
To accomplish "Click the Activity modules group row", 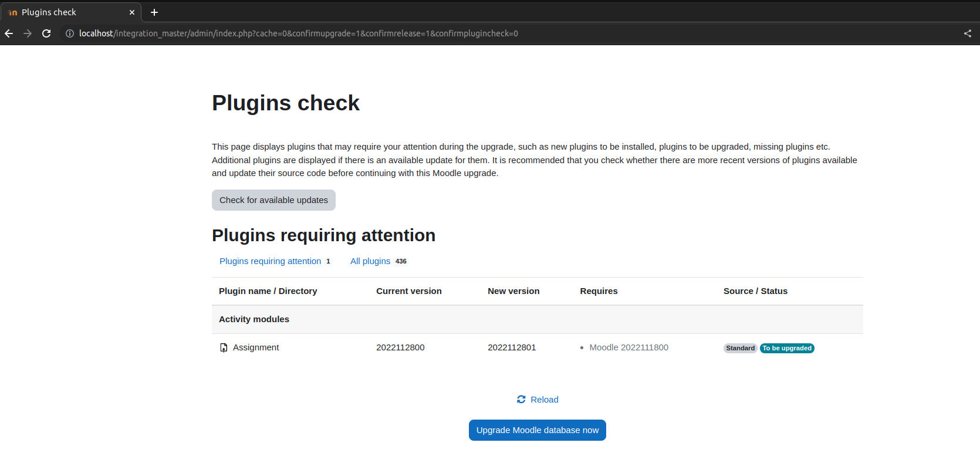I will (x=538, y=319).
